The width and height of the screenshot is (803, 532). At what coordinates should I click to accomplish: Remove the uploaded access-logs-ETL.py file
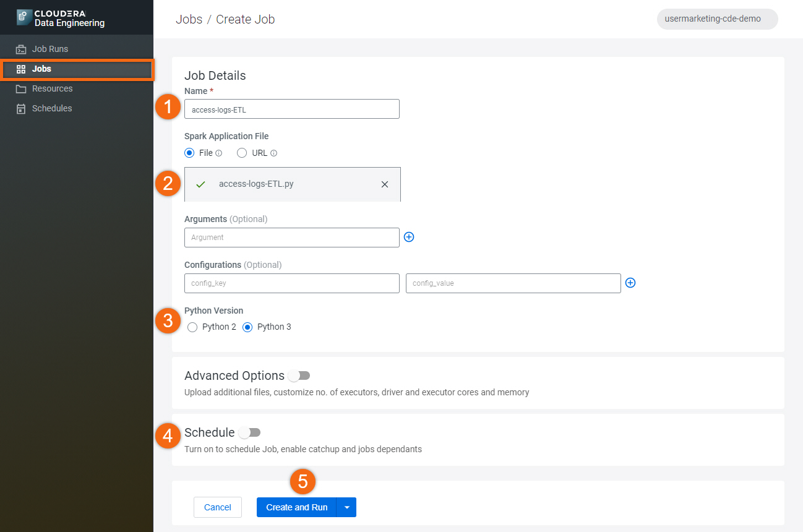click(385, 184)
